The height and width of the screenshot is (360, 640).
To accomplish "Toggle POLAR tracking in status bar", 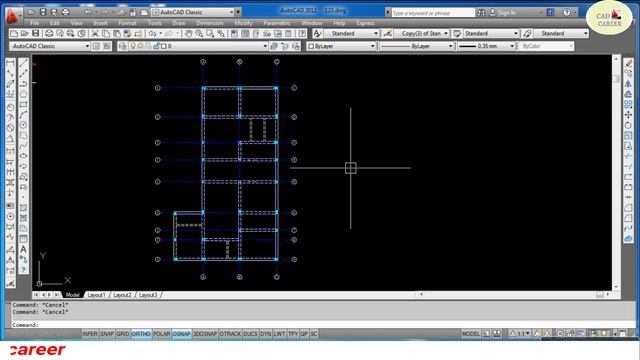I will click(x=162, y=334).
